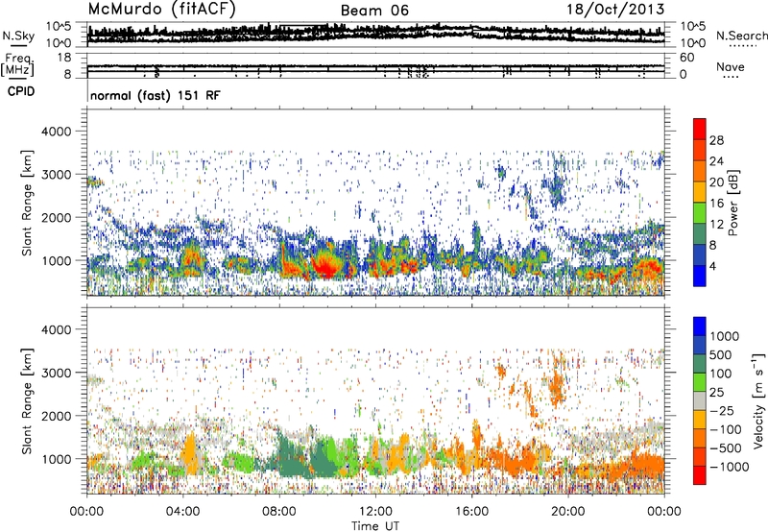Image resolution: width=768 pixels, height=532 pixels.
Task: Click the '28' label on Power color bar
Action: 716,140
